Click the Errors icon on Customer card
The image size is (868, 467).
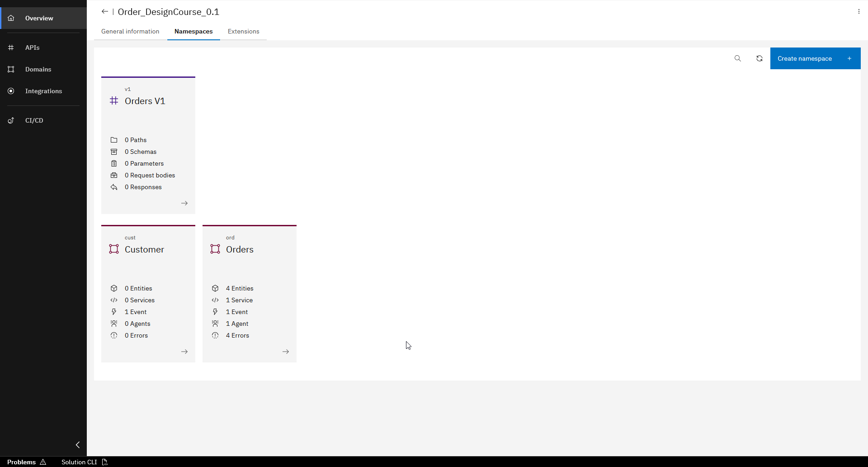click(114, 335)
